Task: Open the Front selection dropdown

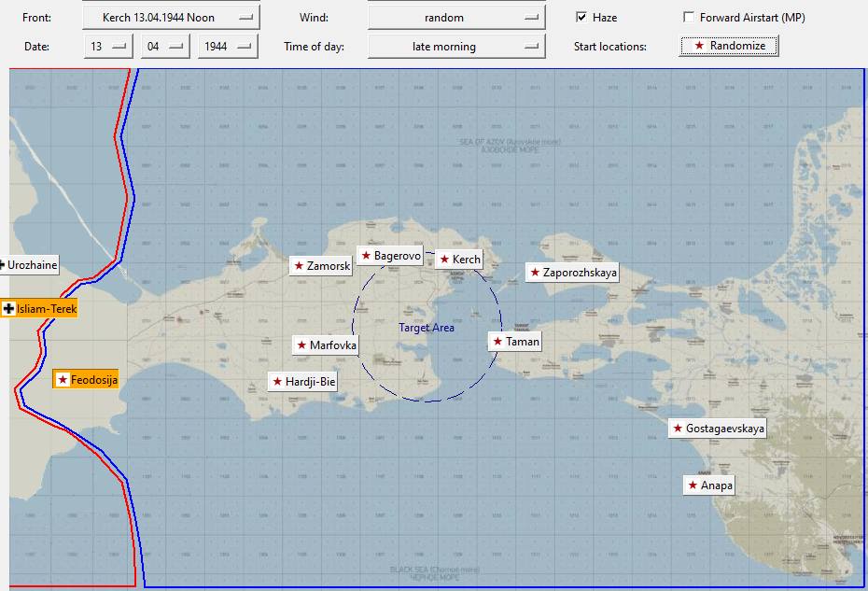Action: (171, 18)
